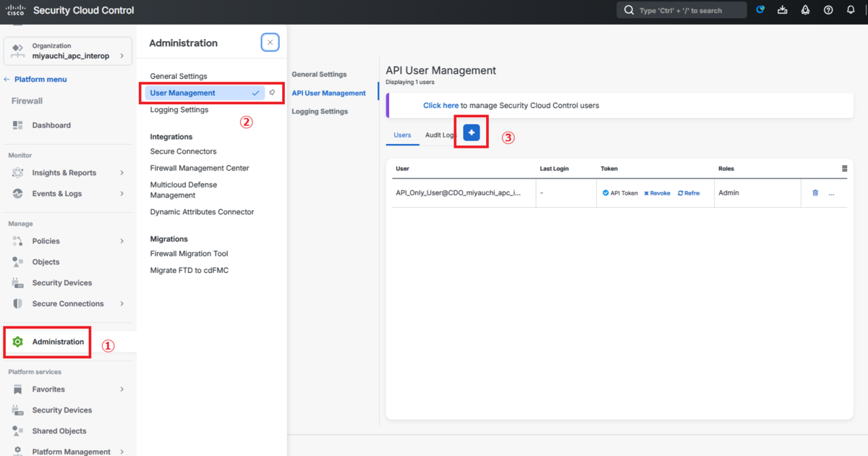
Task: Click the rocket launch icon in header
Action: point(805,10)
